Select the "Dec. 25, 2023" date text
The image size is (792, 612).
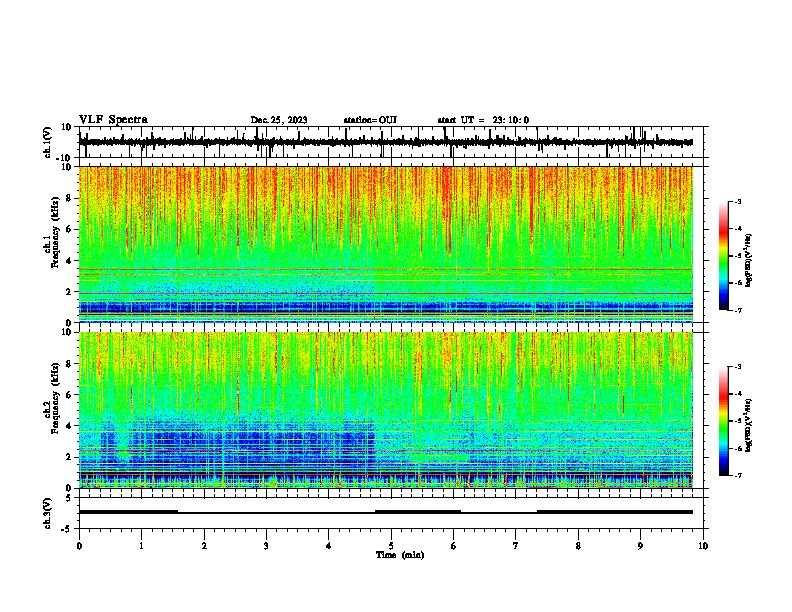coord(279,120)
